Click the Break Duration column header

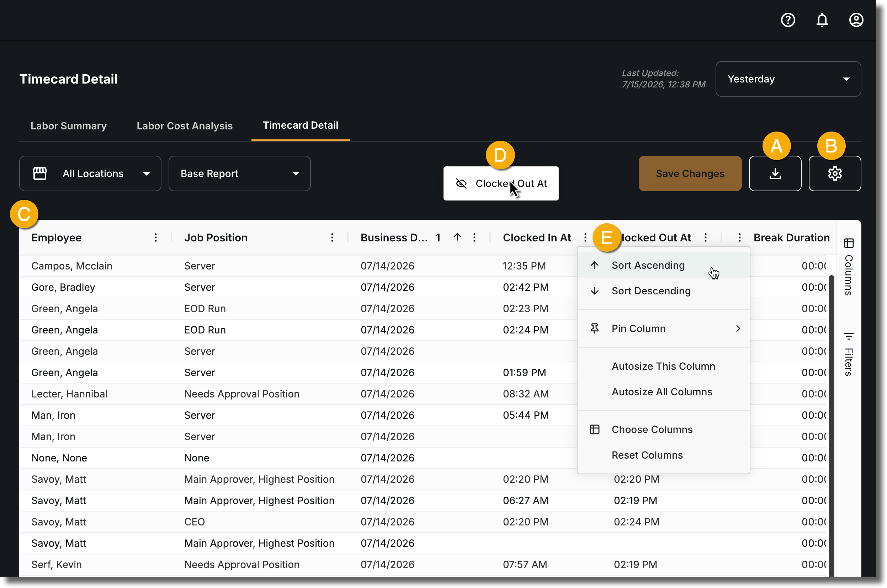click(x=791, y=237)
